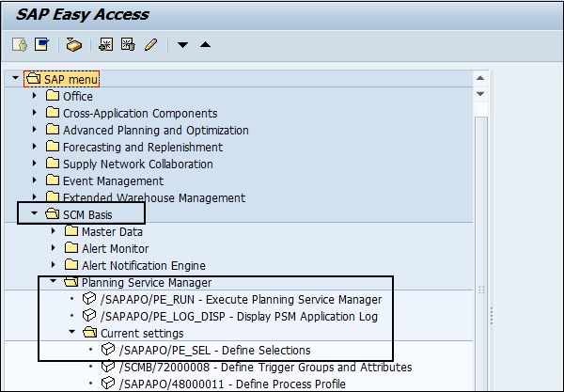Select the Define Selections transaction
The width and height of the screenshot is (564, 392).
pyautogui.click(x=214, y=350)
